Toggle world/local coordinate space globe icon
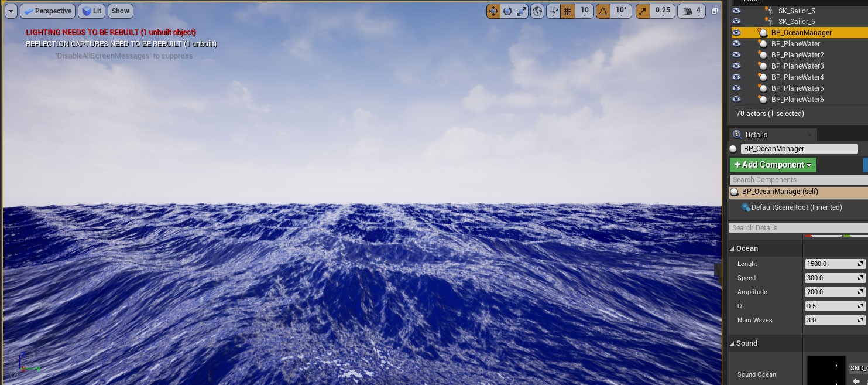This screenshot has height=385, width=868. click(537, 11)
